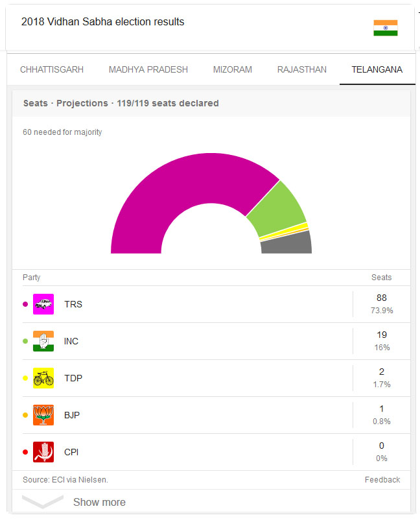Select the Telangana tab
Screen dimensions: 420x524
coord(377,69)
